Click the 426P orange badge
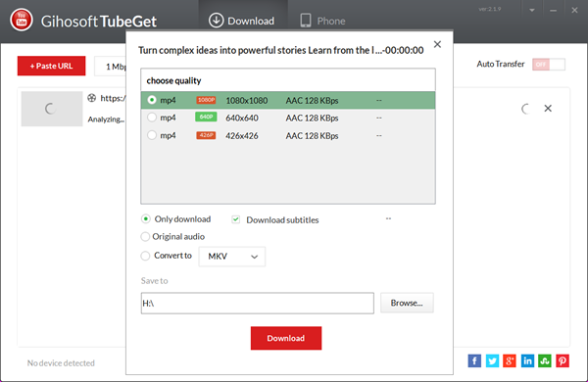Viewport: 588px width, 382px height. 206,135
